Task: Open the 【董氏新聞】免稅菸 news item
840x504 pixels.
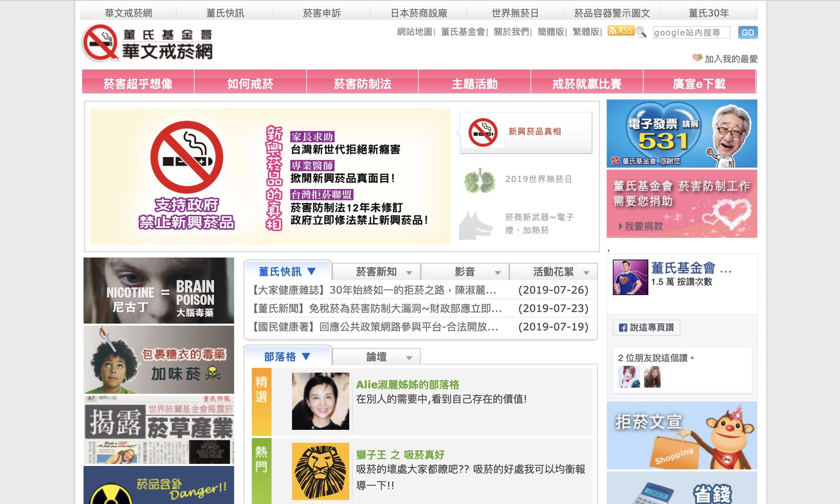Action: point(377,308)
